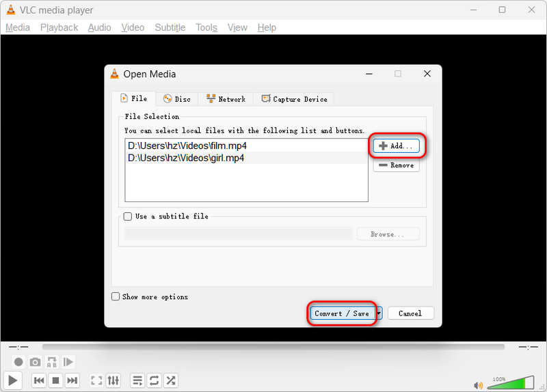Switch to the Network tab

[x=226, y=99]
